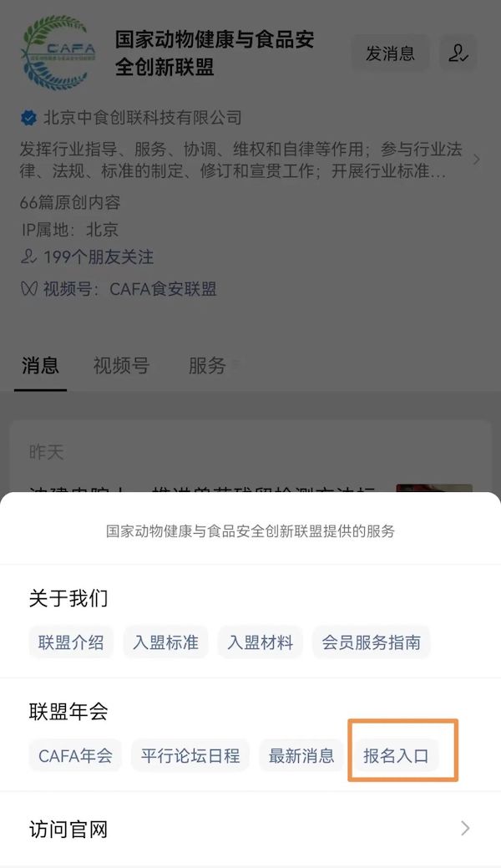Screen dimensions: 501x868
Task: Expand the account description chevron
Action: click(x=476, y=160)
